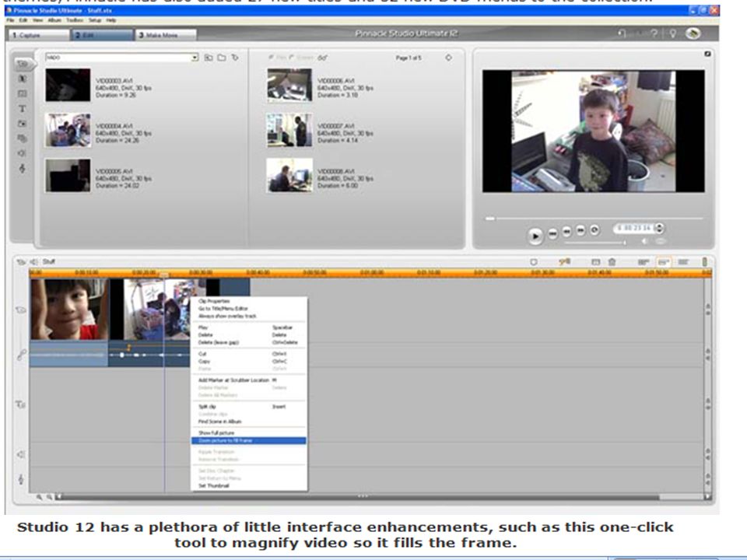Screen dimensions: 747x560
Task: Click the player scrubber position slider
Action: (489, 219)
